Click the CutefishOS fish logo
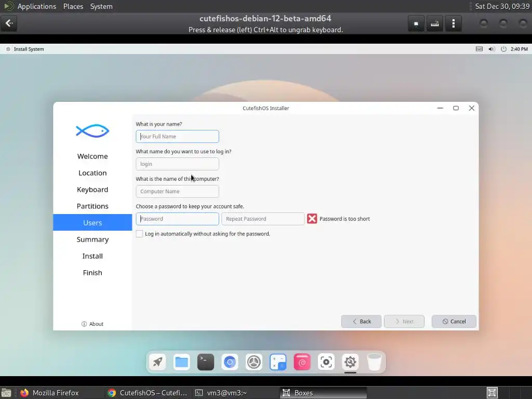Screen dimensions: 532x399 [x=92, y=130]
